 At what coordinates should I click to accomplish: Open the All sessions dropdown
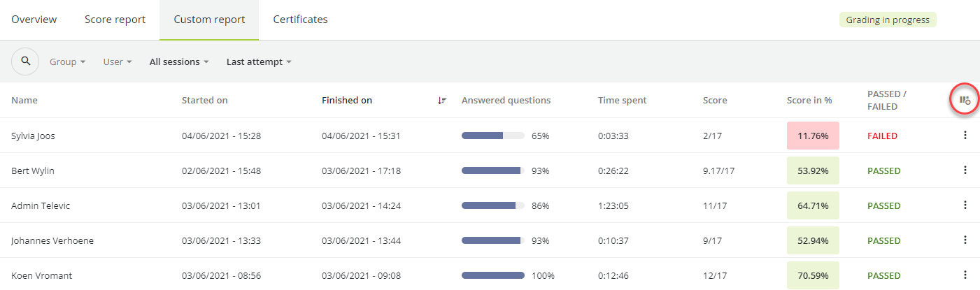179,61
